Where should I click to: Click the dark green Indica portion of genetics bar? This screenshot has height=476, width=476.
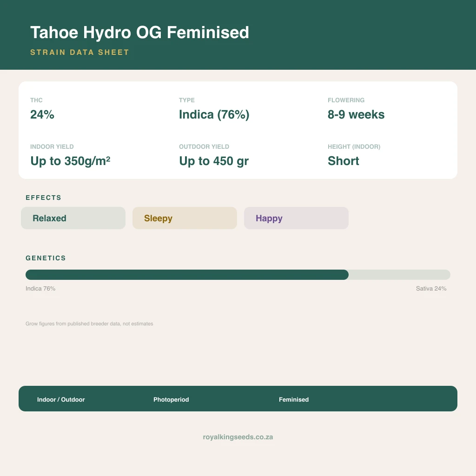pos(187,275)
